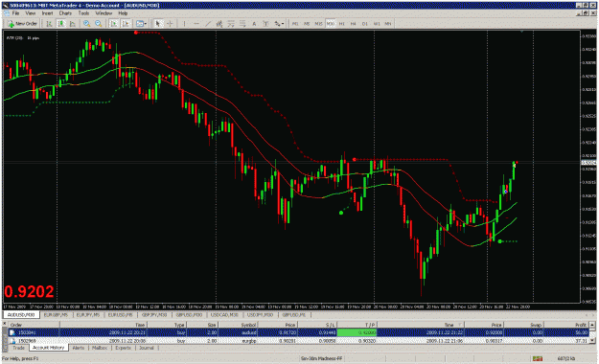Sort history by Symbol column header
Viewport: 599px width, 364px height.
click(238, 325)
